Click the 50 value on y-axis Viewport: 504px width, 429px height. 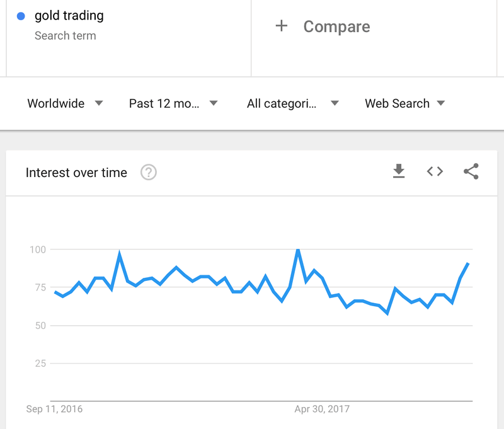(x=40, y=325)
